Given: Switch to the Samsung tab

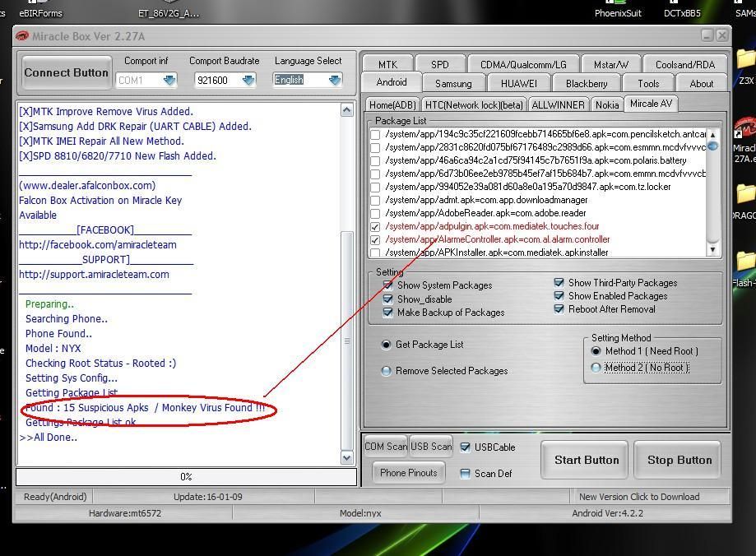Looking at the screenshot, I should click(453, 84).
